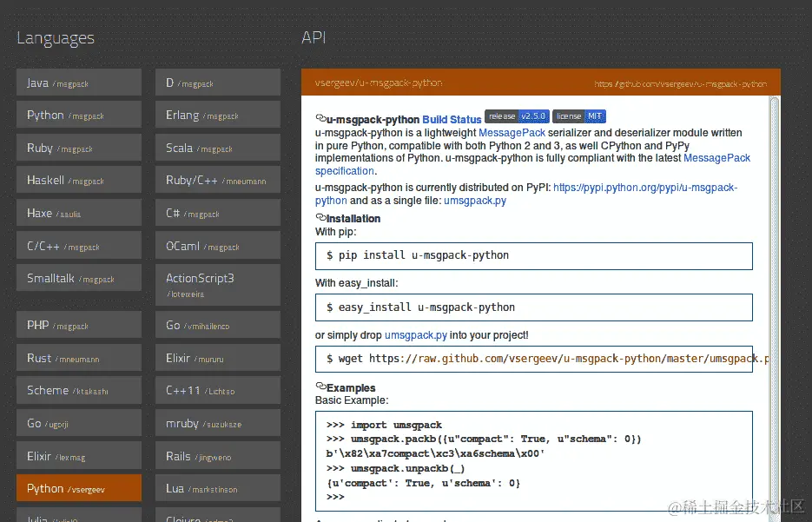Image resolution: width=812 pixels, height=522 pixels.
Task: Click the anchor icon beside u-msgpack-python heading
Action: point(320,118)
